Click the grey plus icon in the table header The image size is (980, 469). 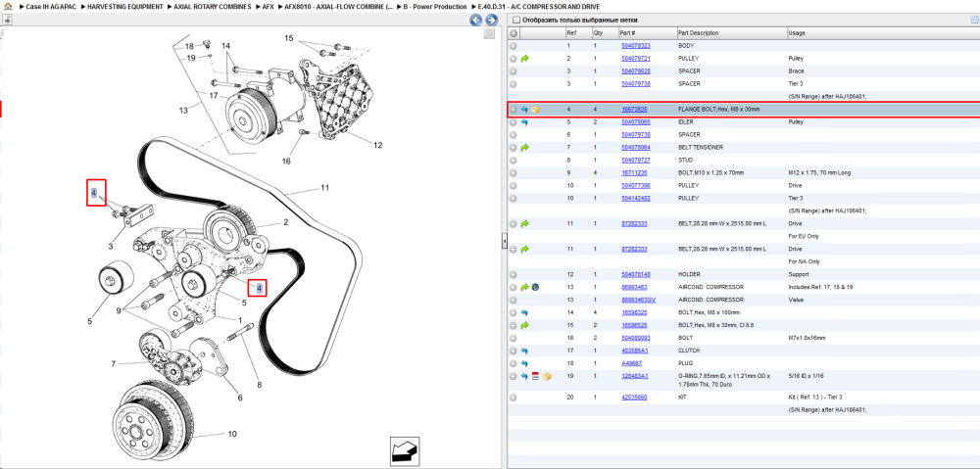click(x=514, y=33)
